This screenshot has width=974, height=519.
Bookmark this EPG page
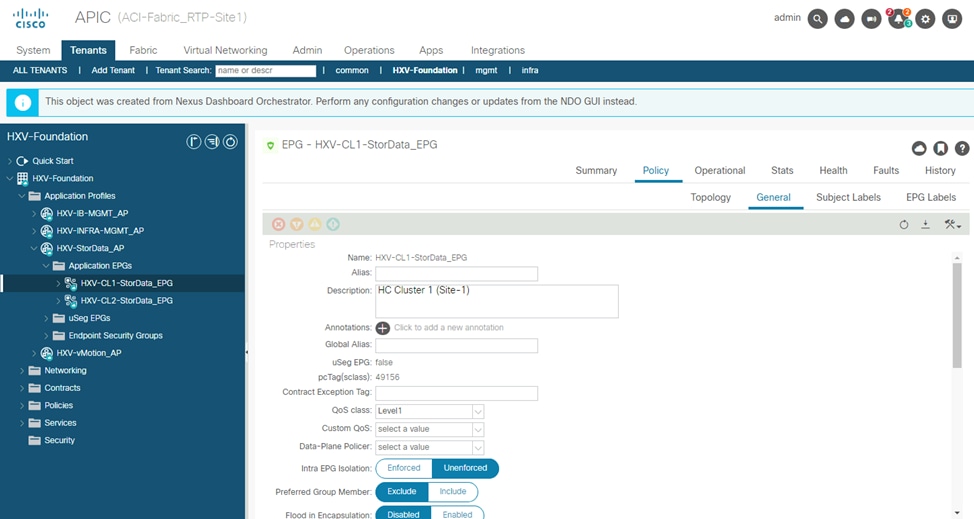pos(940,148)
